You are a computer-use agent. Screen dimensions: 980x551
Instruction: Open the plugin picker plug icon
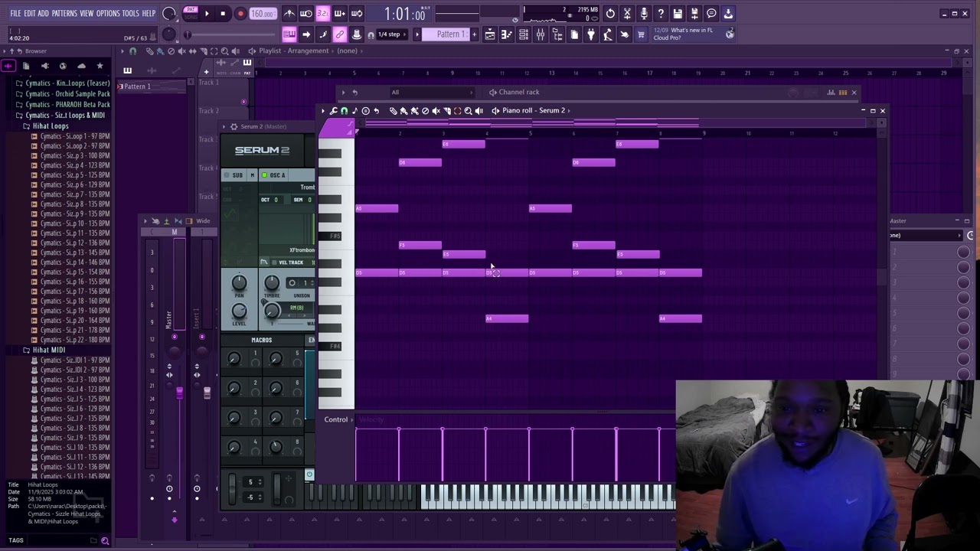pyautogui.click(x=591, y=34)
